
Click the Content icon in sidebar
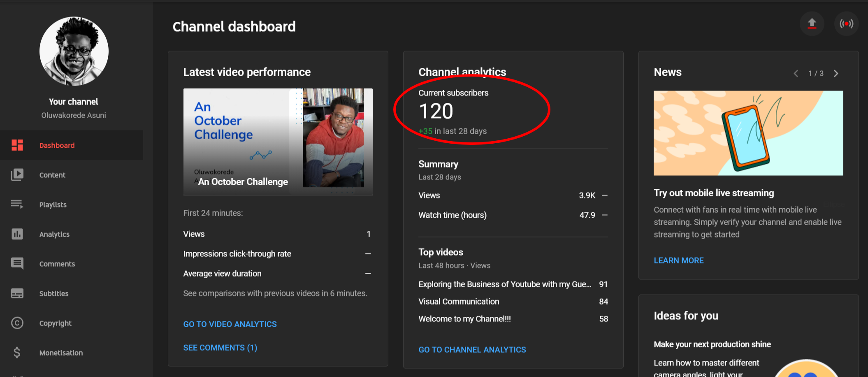[x=17, y=175]
